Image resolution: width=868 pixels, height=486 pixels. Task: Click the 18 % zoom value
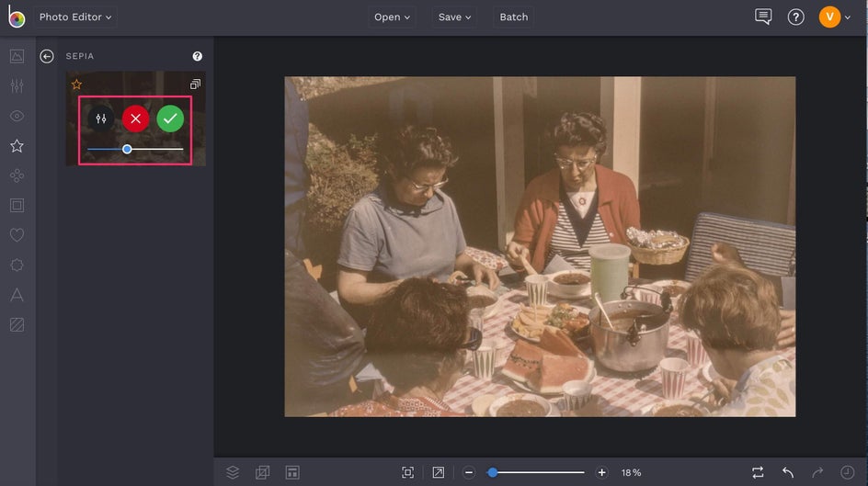(x=631, y=473)
